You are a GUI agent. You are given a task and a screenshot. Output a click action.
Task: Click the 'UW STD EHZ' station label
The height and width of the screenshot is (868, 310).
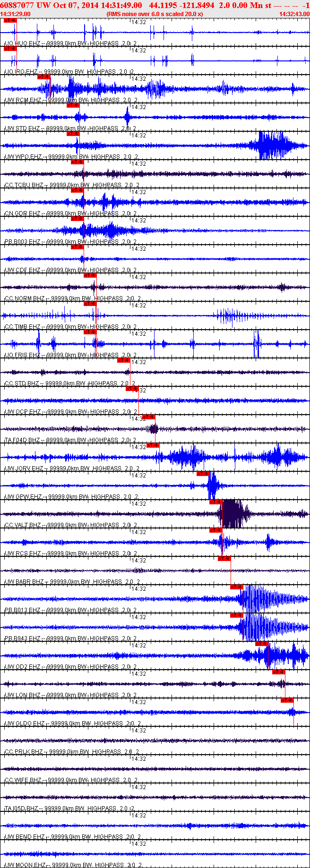coord(22,128)
